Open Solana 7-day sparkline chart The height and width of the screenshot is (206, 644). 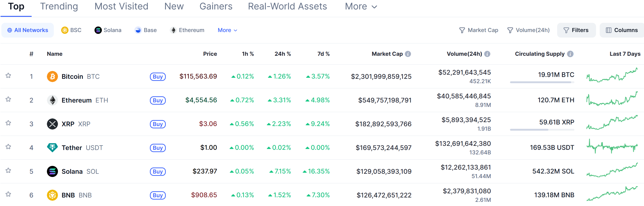coord(612,170)
